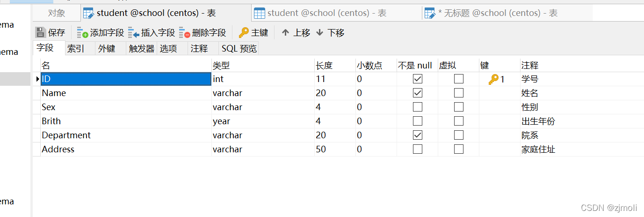The image size is (644, 217).
Task: Enable Not Null for the Sex field
Action: click(x=418, y=107)
